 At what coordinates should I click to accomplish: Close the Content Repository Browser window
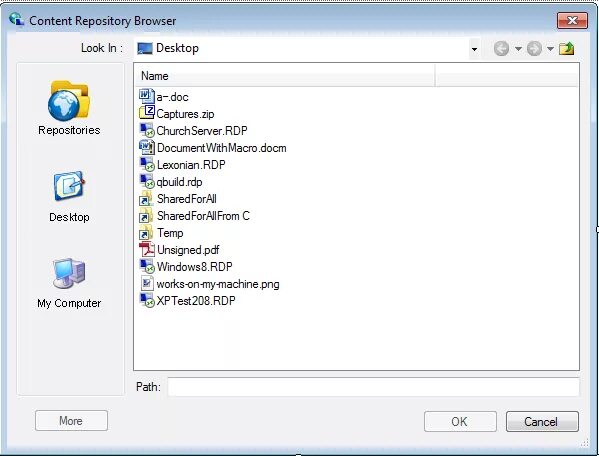[x=572, y=20]
